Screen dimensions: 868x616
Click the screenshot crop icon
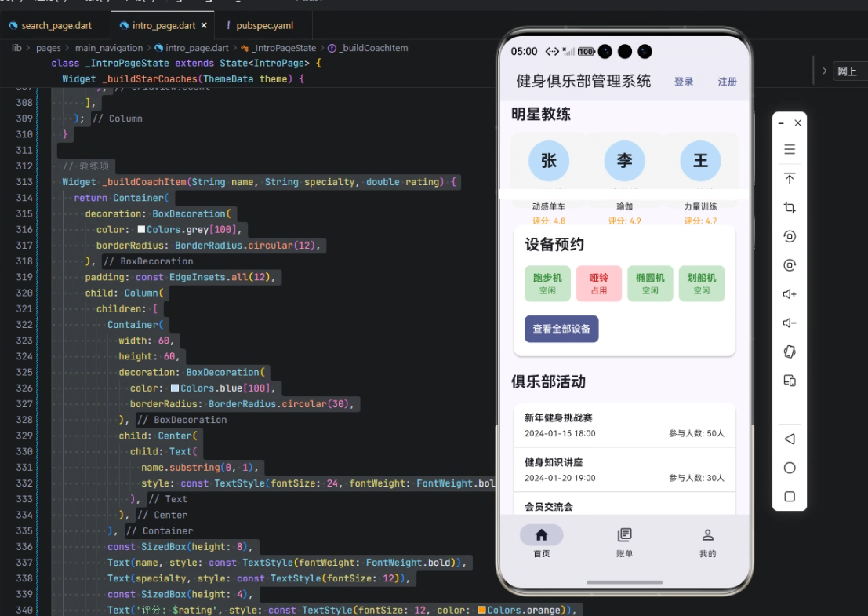coord(790,207)
